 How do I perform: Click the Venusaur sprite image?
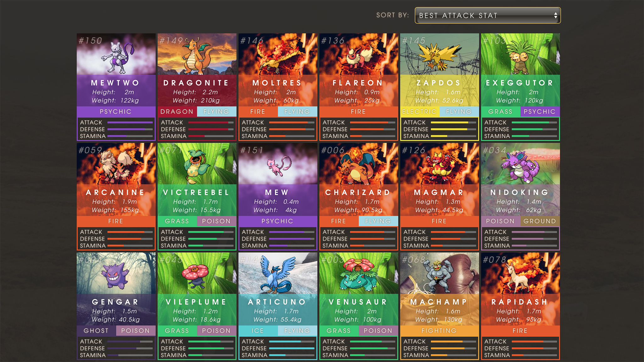(x=358, y=275)
